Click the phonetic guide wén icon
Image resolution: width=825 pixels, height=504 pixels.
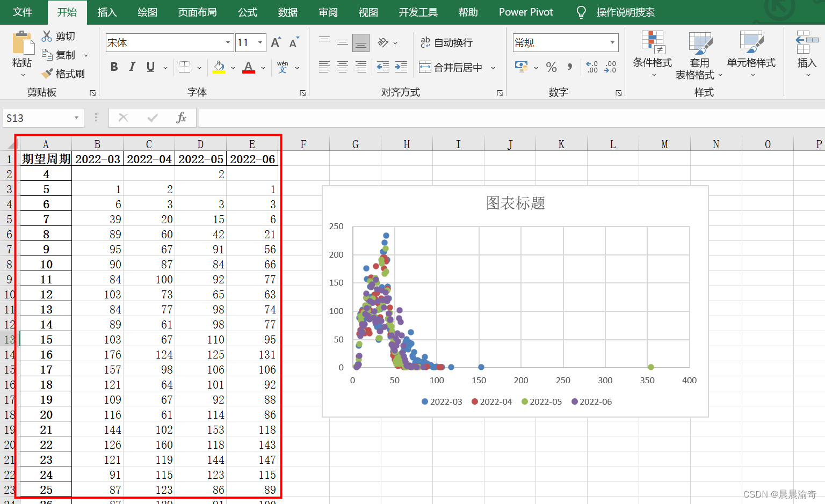point(283,67)
